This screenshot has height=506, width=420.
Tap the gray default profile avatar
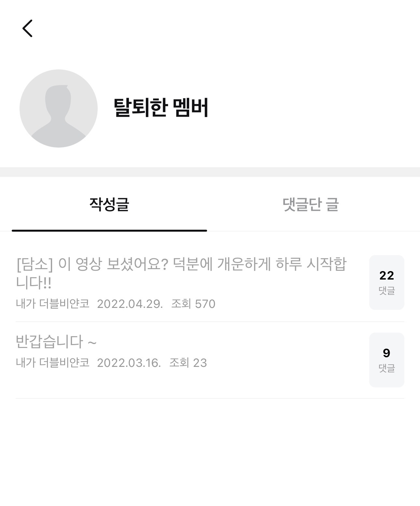(59, 108)
